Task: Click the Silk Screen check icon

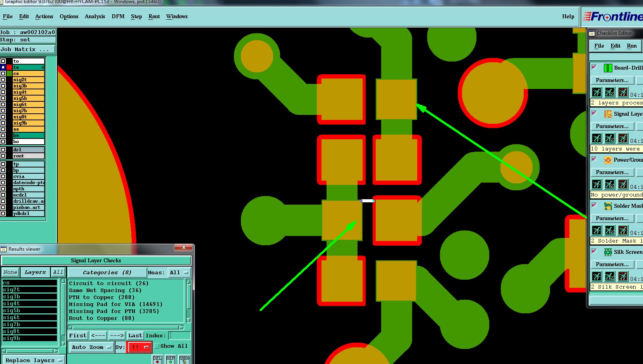Action: click(x=608, y=252)
